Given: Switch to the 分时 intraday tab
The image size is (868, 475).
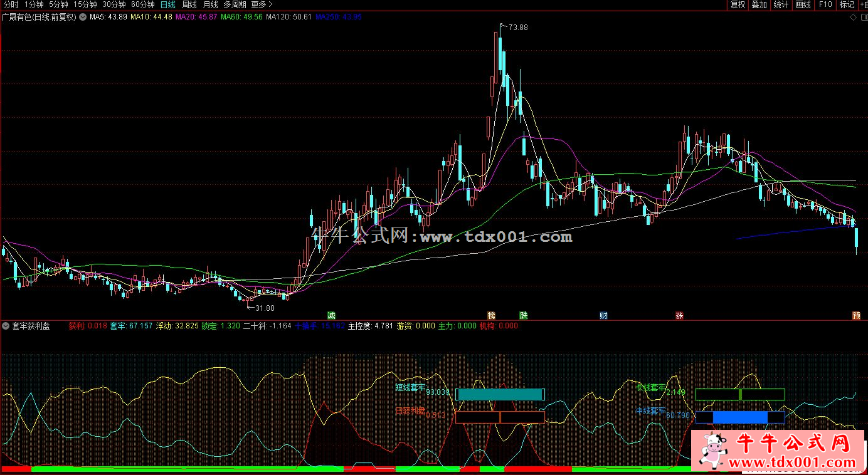Looking at the screenshot, I should (x=11, y=4).
